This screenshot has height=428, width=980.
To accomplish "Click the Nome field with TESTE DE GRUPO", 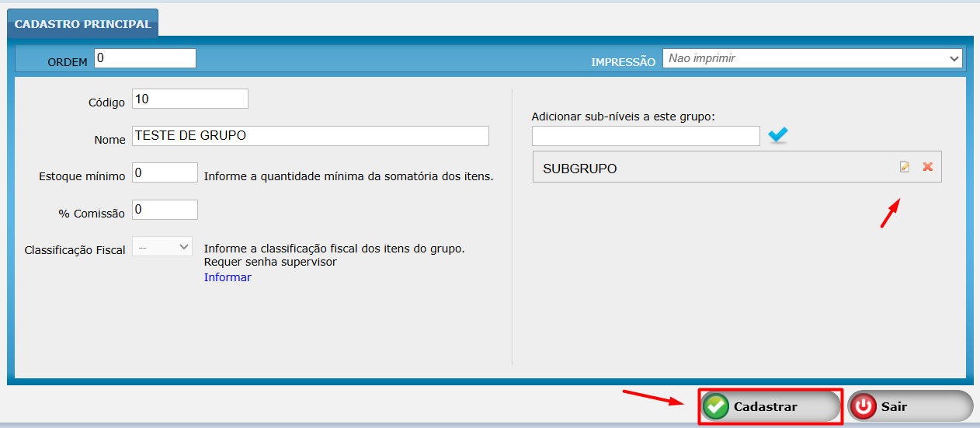I will (x=311, y=136).
